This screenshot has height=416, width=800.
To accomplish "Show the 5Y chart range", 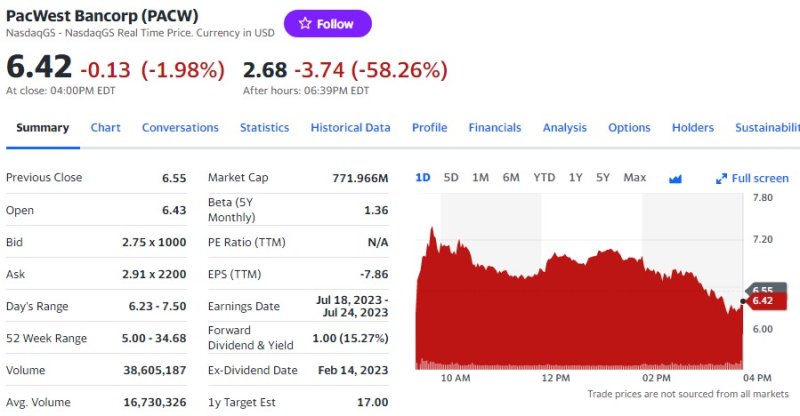I will pyautogui.click(x=603, y=178).
